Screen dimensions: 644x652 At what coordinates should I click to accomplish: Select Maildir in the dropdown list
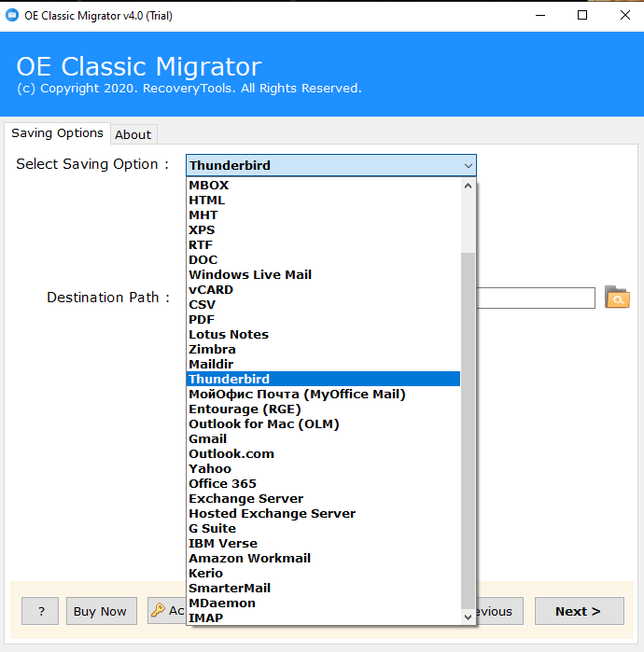pos(324,365)
